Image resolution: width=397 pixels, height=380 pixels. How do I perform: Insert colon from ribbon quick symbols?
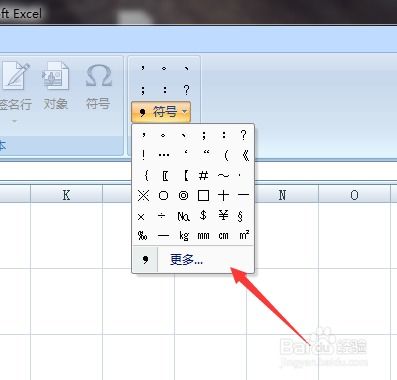[x=164, y=89]
